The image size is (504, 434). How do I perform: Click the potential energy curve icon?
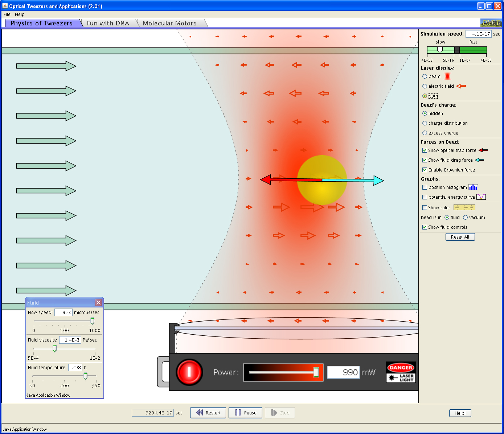pyautogui.click(x=481, y=197)
